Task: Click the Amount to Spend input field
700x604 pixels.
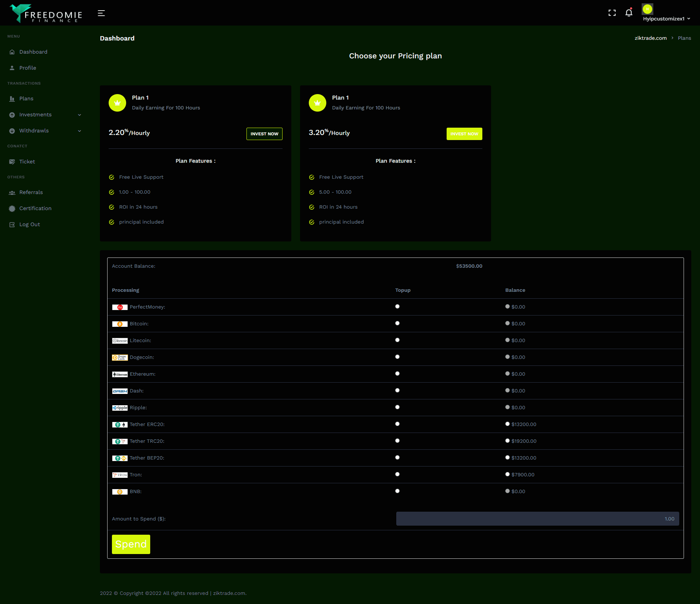Action: coord(537,519)
